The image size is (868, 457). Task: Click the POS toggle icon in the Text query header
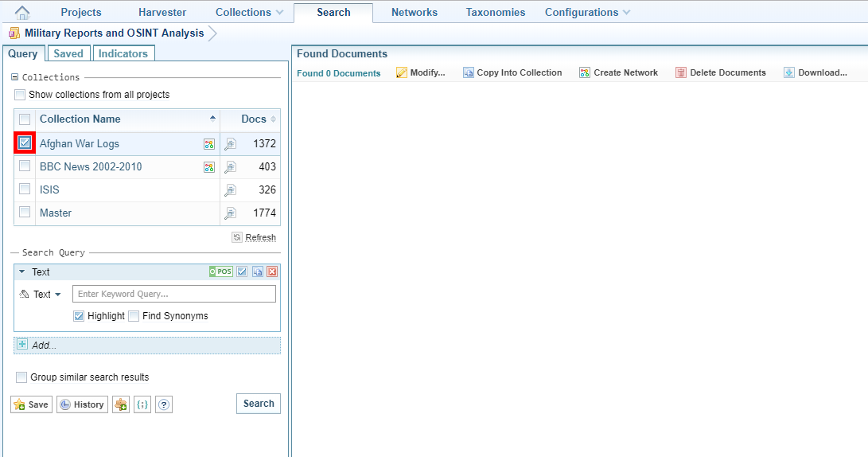[x=220, y=272]
